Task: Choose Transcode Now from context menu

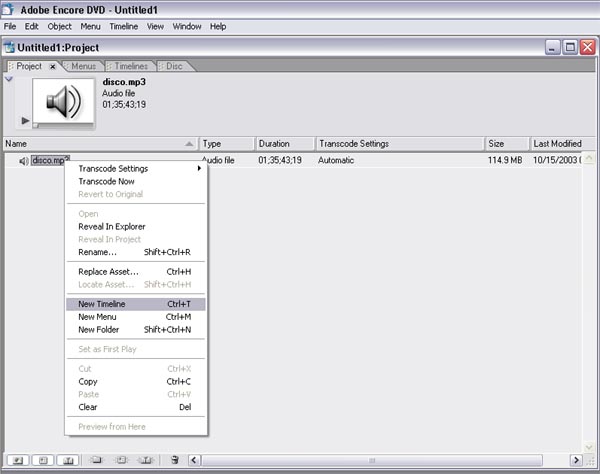Action: 136,181
